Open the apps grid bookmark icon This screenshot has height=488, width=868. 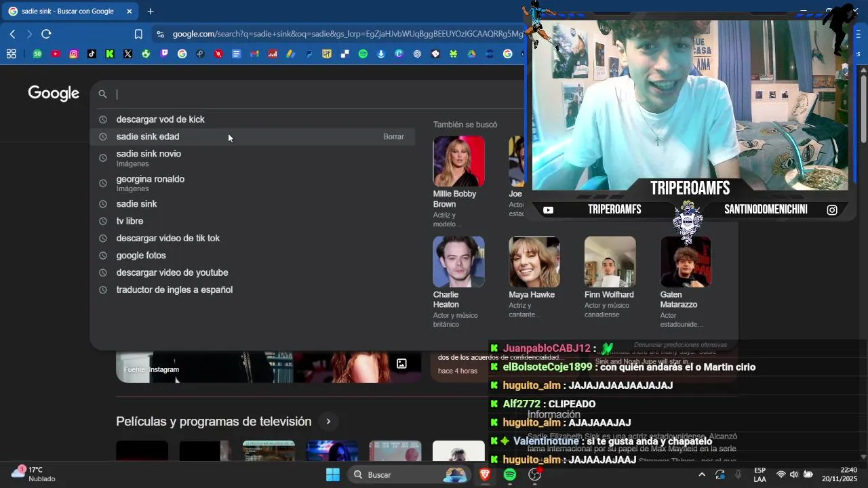click(12, 54)
